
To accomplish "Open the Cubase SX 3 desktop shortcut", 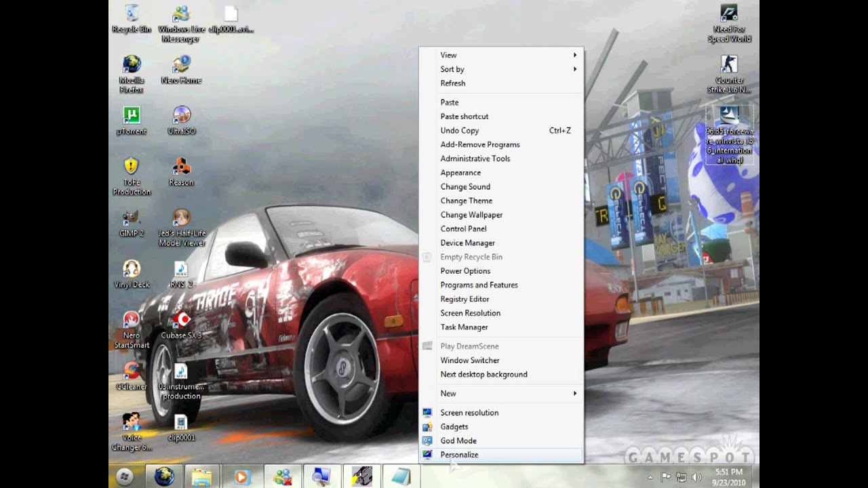I will (x=181, y=325).
